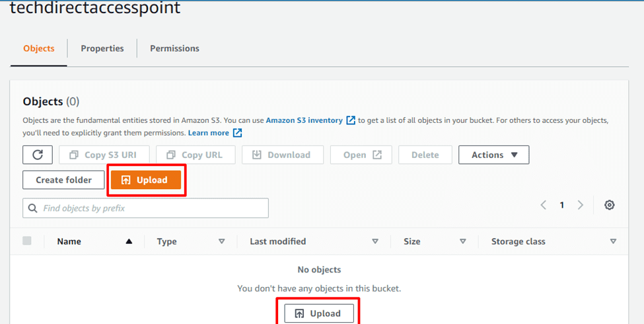Click the search magnifier icon

tap(32, 208)
